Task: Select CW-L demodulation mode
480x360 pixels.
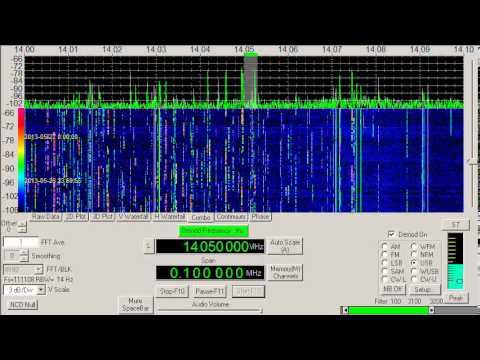Action: (385, 279)
